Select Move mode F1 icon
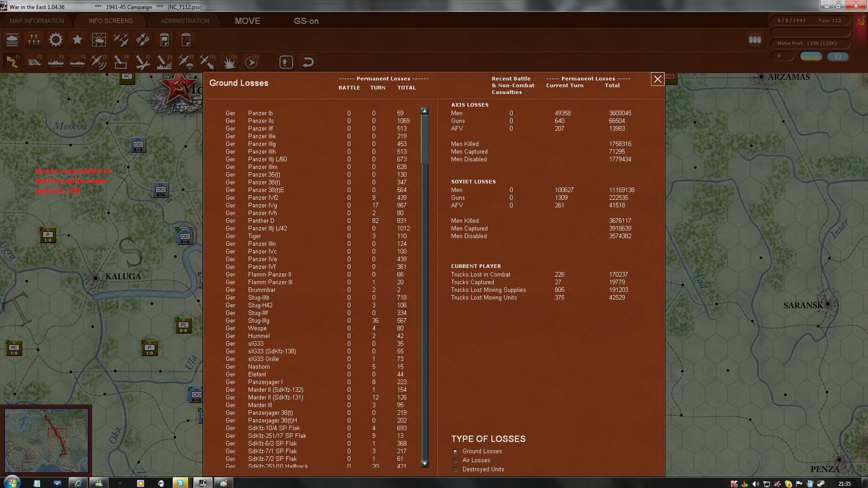The height and width of the screenshot is (488, 868). (x=12, y=62)
